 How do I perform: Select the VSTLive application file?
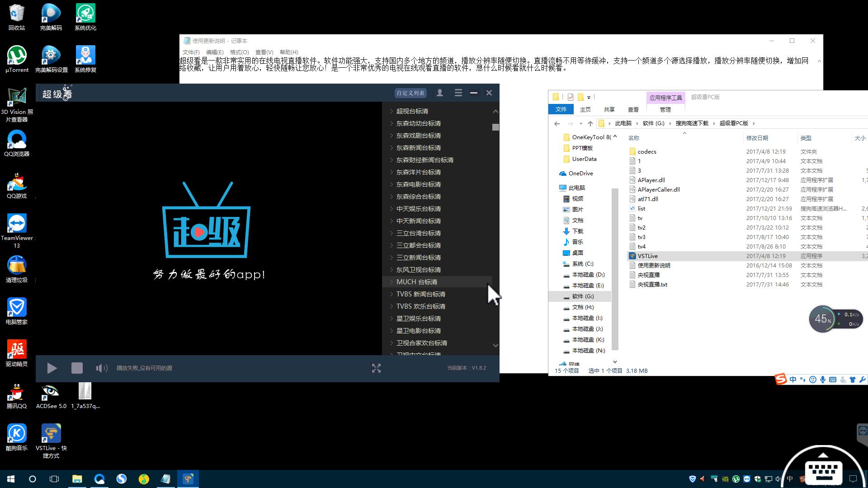coord(647,256)
